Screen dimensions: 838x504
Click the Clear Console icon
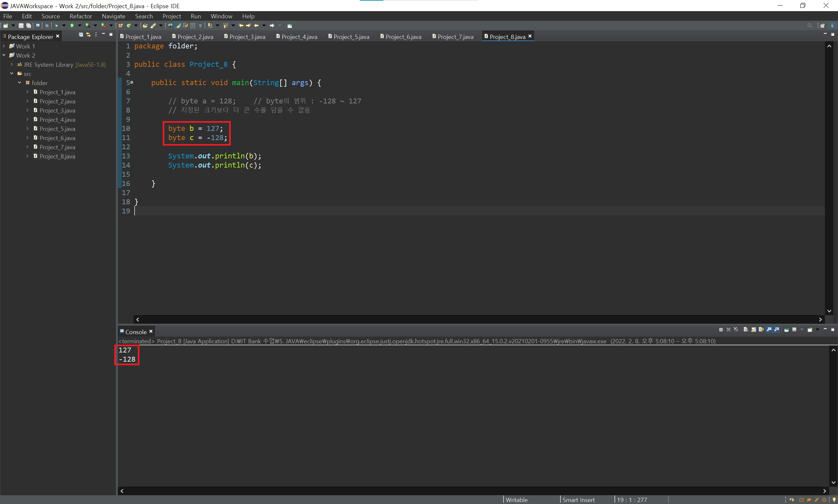tap(746, 330)
